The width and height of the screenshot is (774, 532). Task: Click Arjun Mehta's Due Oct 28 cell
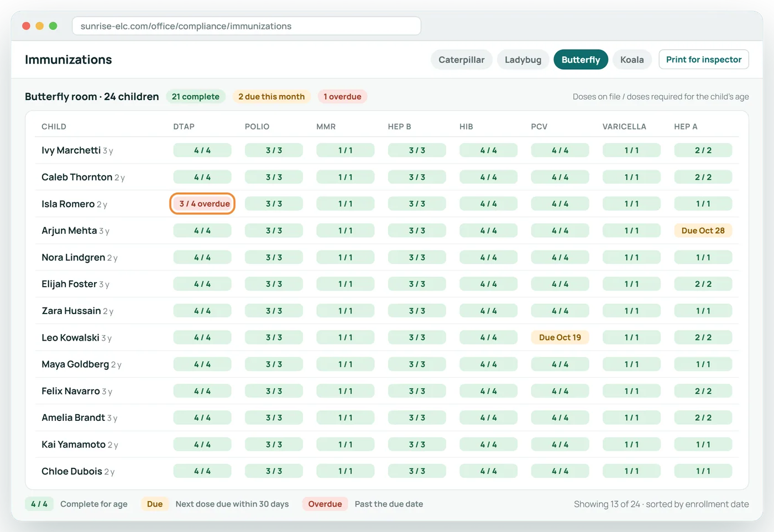click(x=703, y=231)
